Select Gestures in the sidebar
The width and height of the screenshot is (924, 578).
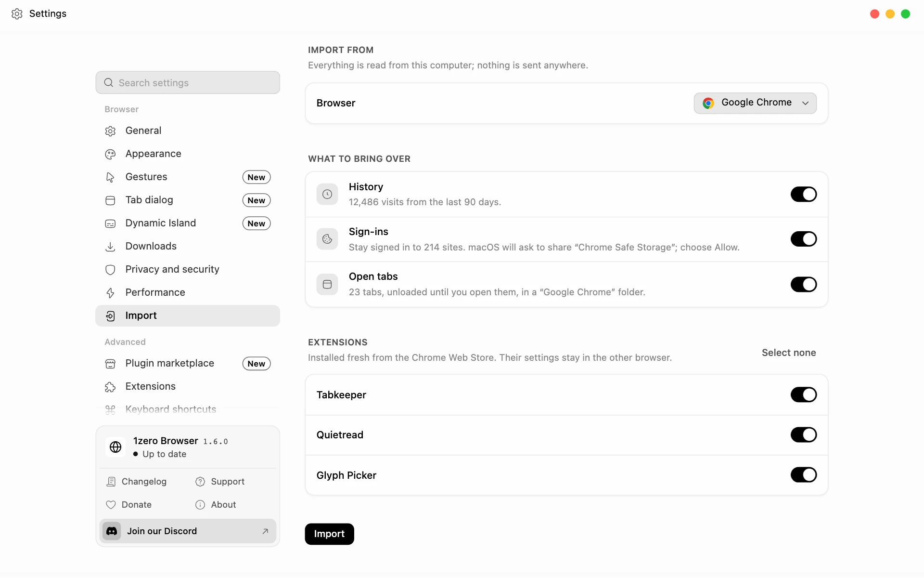tap(188, 177)
